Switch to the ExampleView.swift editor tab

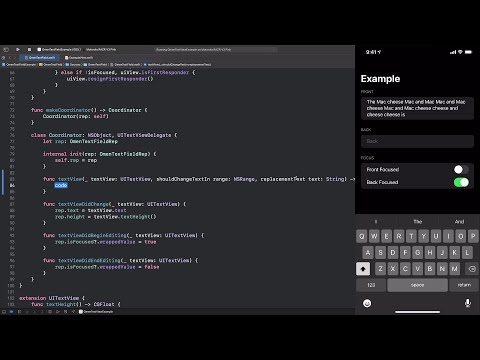[x=79, y=57]
